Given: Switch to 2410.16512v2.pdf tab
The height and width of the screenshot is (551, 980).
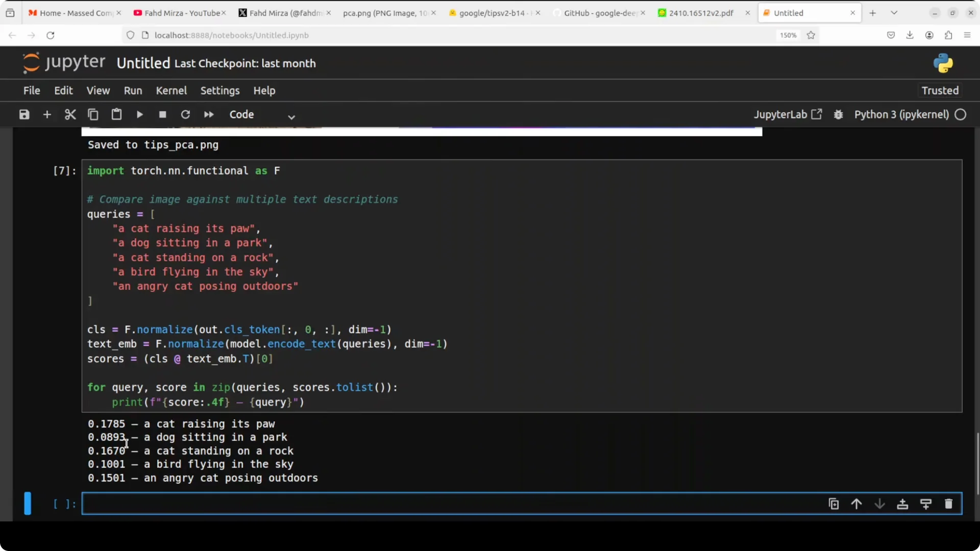Looking at the screenshot, I should pos(700,13).
